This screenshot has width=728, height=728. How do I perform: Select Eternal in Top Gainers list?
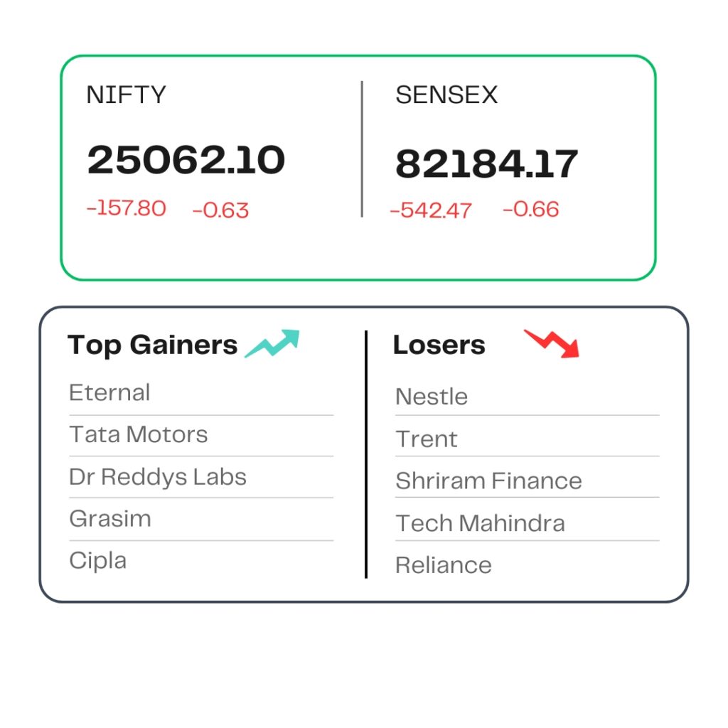click(109, 392)
